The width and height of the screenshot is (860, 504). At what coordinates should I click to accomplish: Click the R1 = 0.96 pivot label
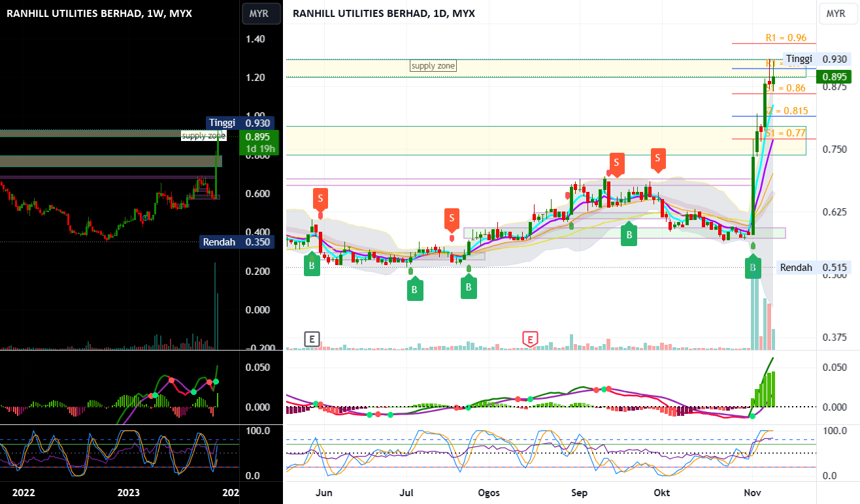point(786,38)
